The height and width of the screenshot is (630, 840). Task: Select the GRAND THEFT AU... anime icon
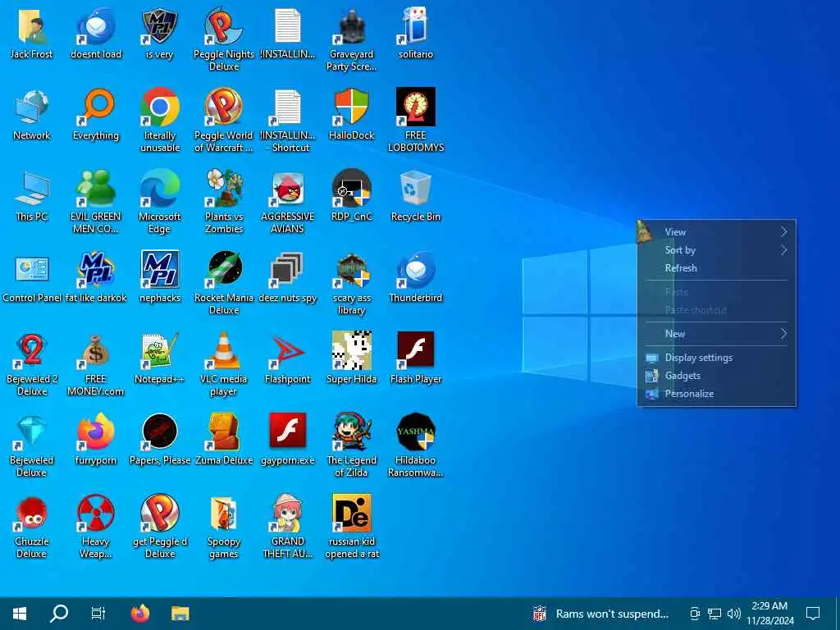[288, 514]
